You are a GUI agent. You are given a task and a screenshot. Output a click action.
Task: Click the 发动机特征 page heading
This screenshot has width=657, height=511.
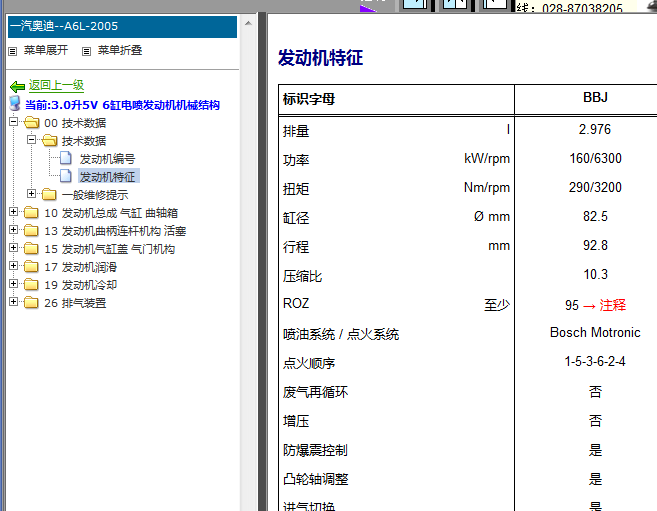321,57
